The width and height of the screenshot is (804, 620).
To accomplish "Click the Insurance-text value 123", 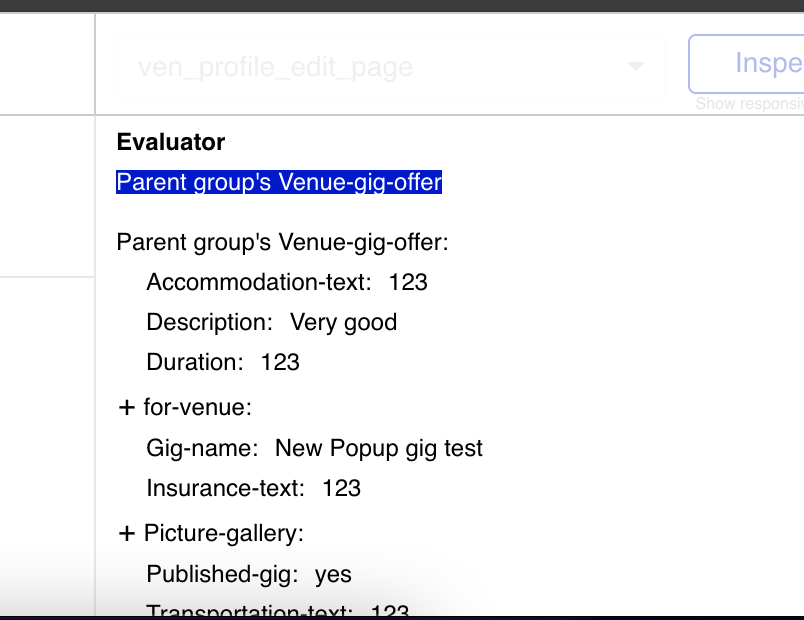I will click(x=342, y=488).
